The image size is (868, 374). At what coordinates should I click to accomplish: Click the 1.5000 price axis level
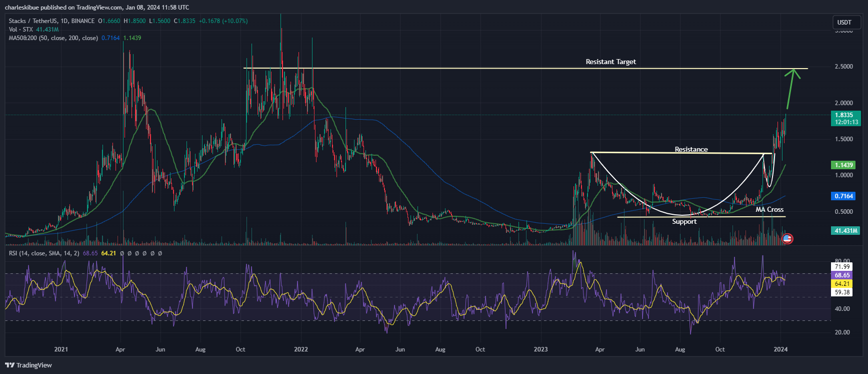(843, 139)
